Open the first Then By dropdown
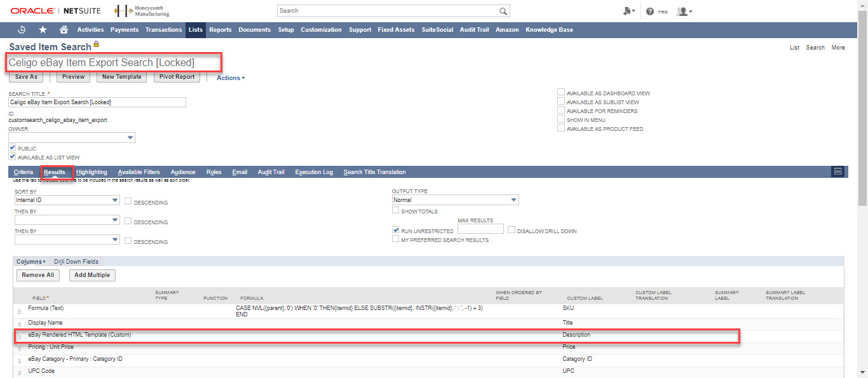The image size is (868, 378). (67, 220)
